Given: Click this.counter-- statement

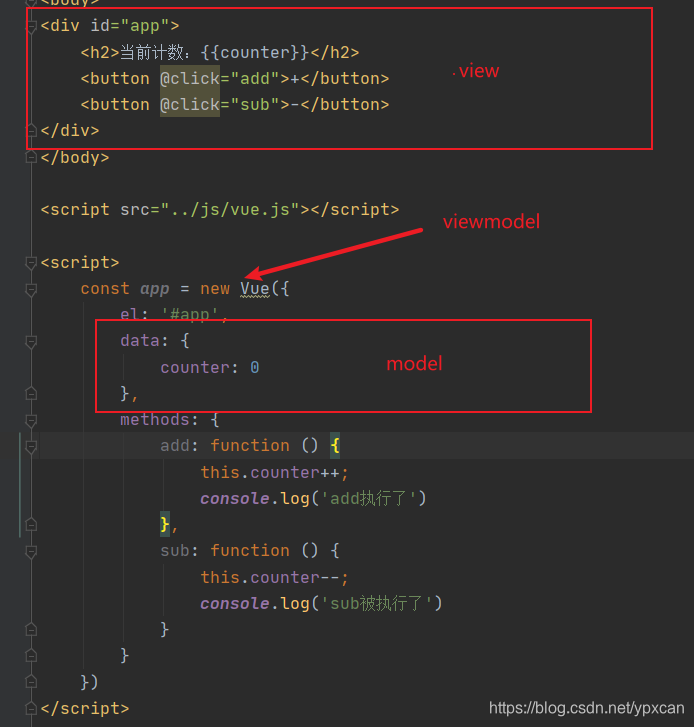Looking at the screenshot, I should tap(274, 577).
